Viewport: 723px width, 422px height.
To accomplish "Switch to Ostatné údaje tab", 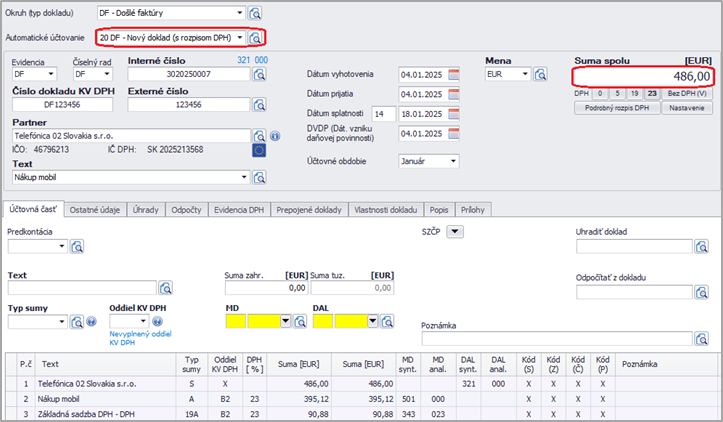I will 95,210.
